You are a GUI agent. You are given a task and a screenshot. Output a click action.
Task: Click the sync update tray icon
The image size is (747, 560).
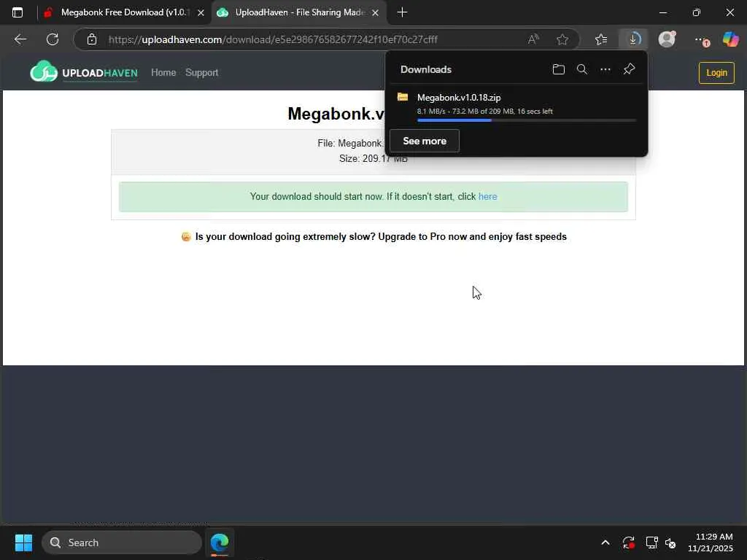point(628,542)
